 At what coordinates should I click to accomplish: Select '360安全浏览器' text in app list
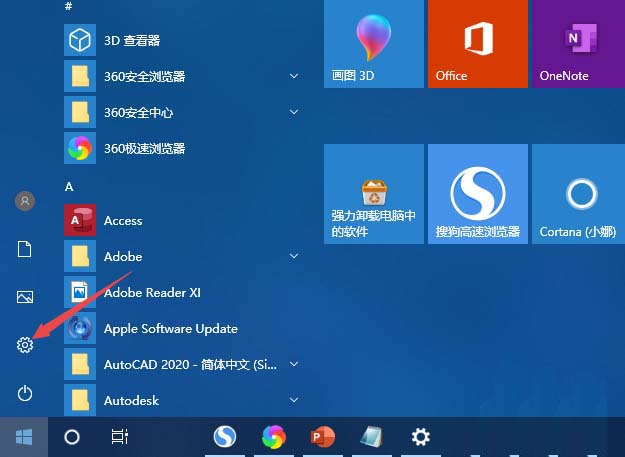click(145, 76)
